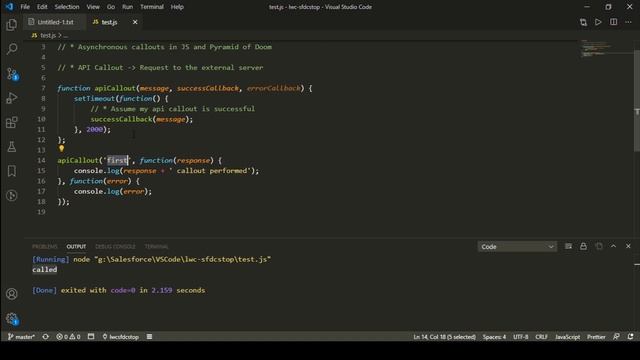
Task: Open the Selection menu
Action: (67, 7)
